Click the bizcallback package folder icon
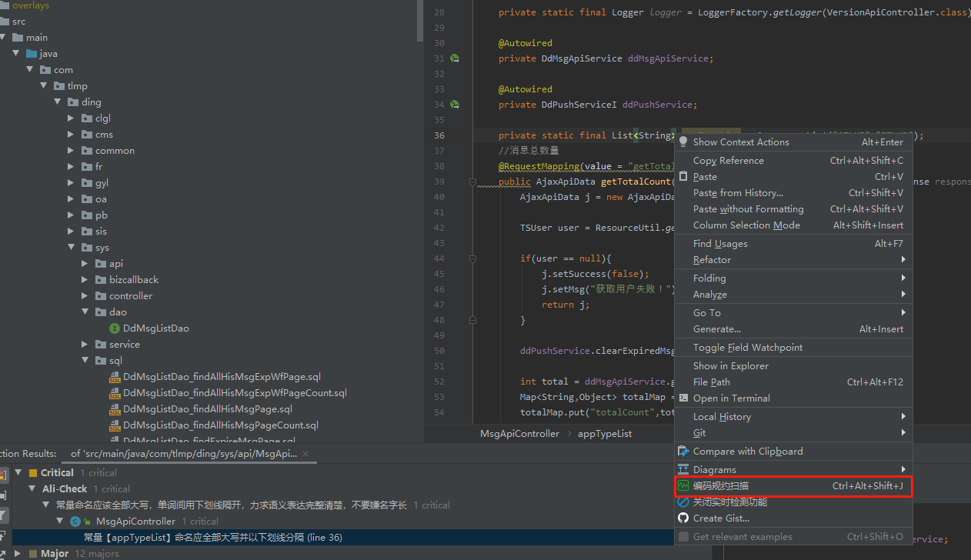The width and height of the screenshot is (971, 560). pyautogui.click(x=100, y=280)
